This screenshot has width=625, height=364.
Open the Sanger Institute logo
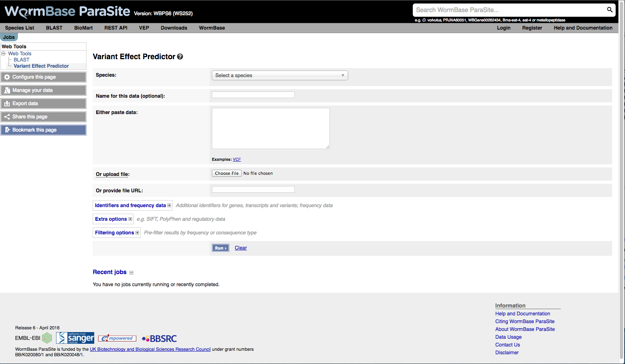point(75,338)
